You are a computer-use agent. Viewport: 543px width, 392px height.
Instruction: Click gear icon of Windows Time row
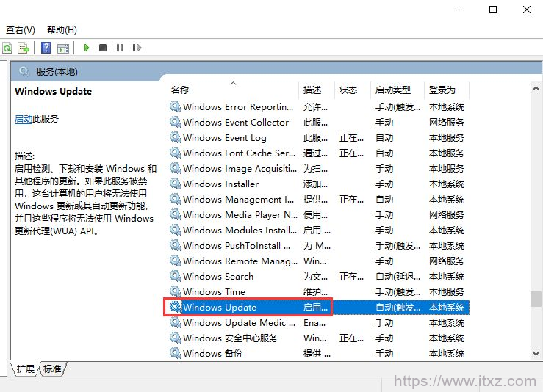[175, 291]
